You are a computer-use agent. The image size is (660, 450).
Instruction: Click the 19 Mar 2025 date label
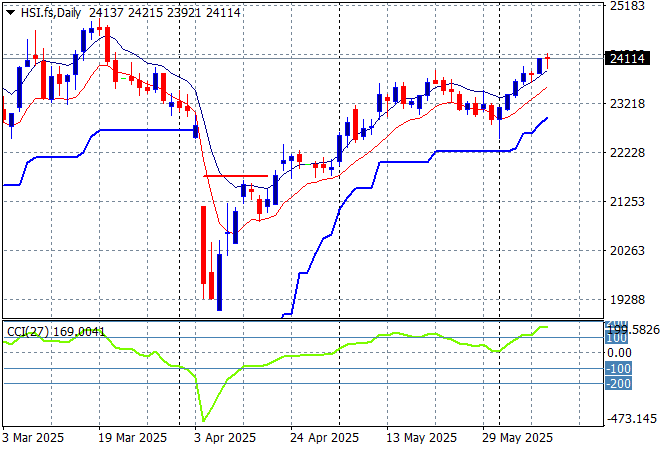(x=133, y=438)
